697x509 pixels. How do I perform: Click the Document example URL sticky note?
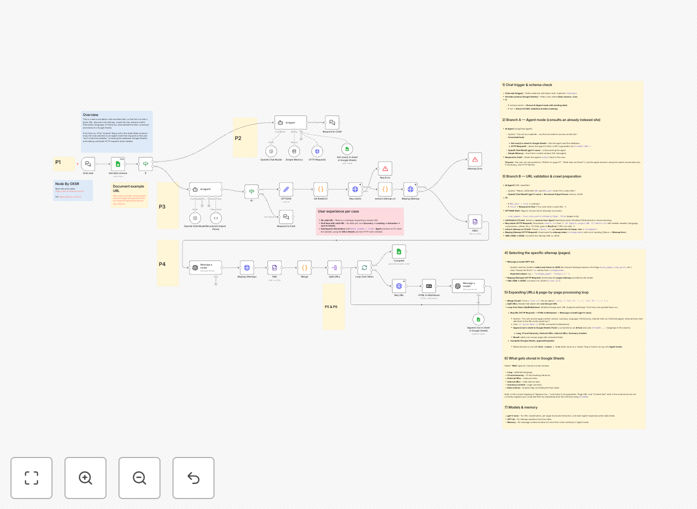point(129,195)
